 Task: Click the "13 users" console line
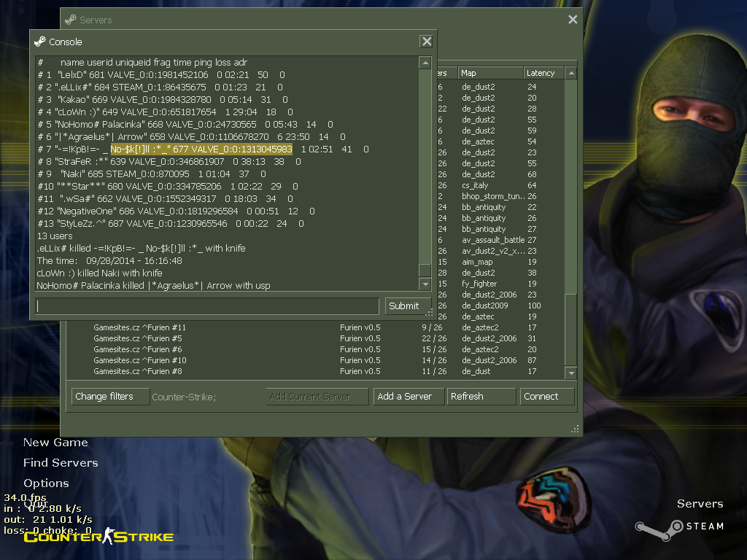tap(55, 236)
